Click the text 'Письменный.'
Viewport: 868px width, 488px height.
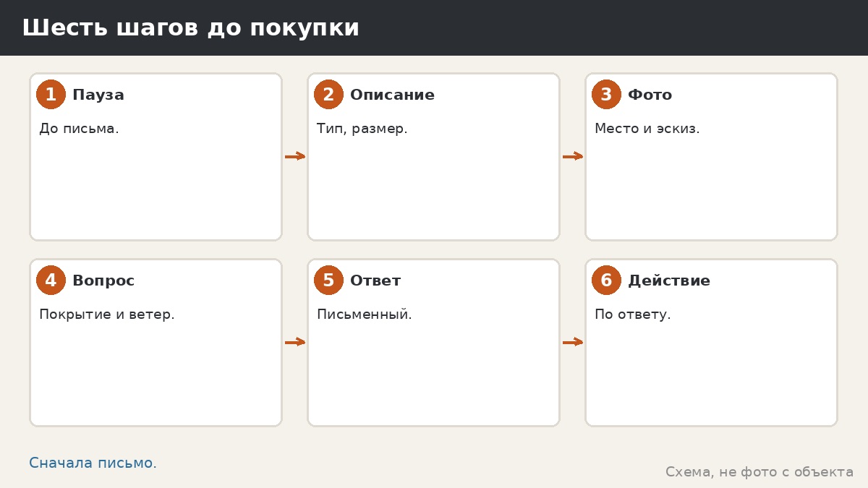[x=365, y=314]
